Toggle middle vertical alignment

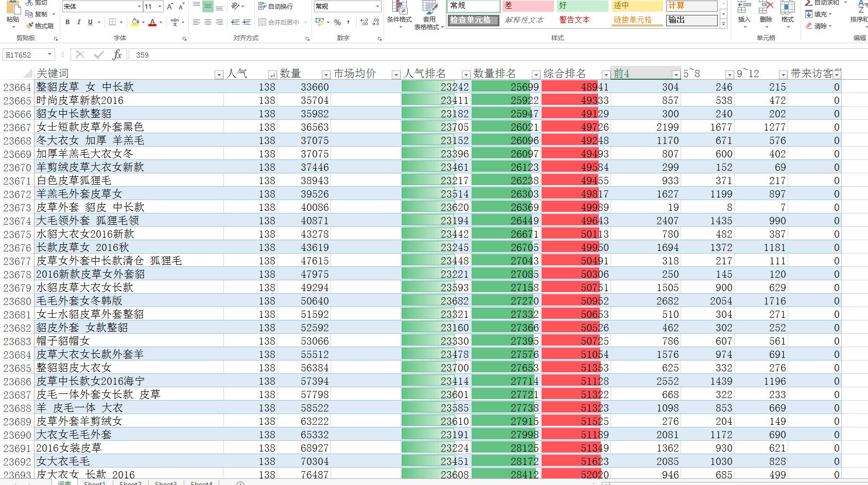[x=208, y=7]
